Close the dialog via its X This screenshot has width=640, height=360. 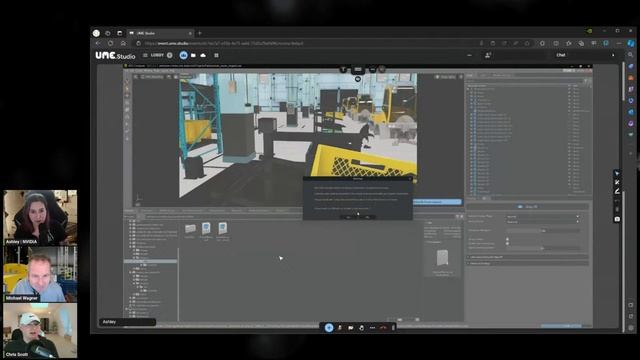(410, 179)
